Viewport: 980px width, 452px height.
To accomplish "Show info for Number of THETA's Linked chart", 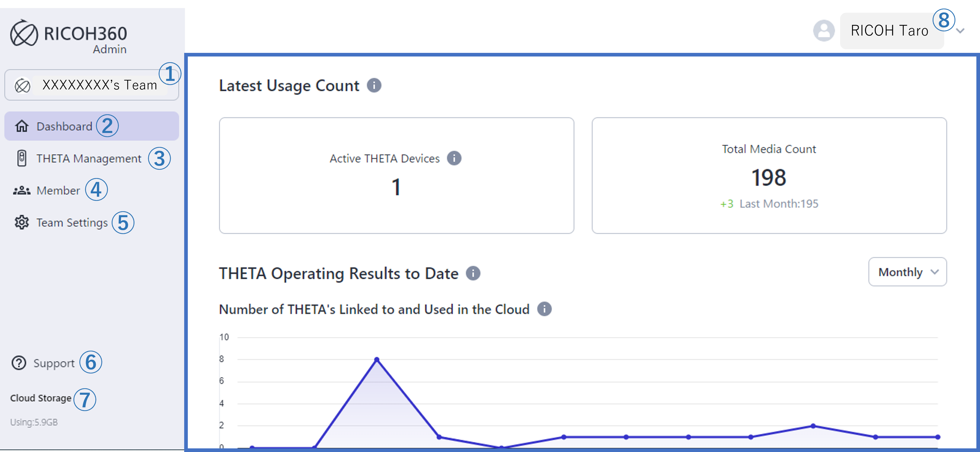I will pyautogui.click(x=544, y=309).
